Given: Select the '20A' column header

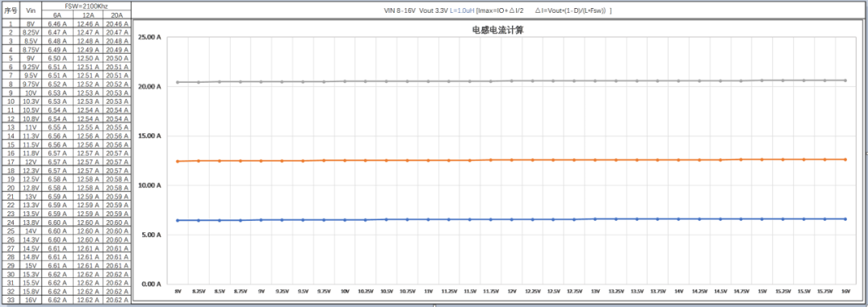Looking at the screenshot, I should pos(117,15).
